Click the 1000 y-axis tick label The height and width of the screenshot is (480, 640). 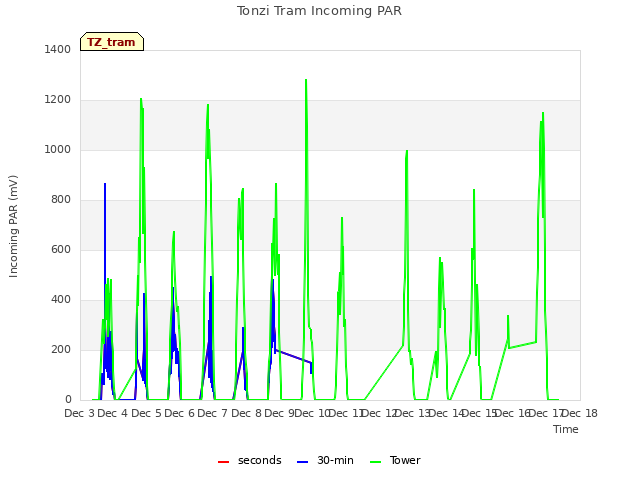click(58, 149)
